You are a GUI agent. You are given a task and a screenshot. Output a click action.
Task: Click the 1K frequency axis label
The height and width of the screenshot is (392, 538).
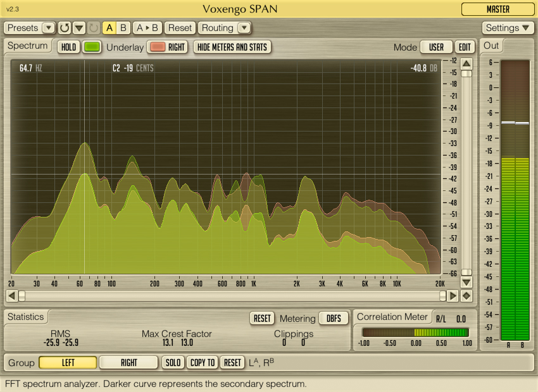(254, 284)
